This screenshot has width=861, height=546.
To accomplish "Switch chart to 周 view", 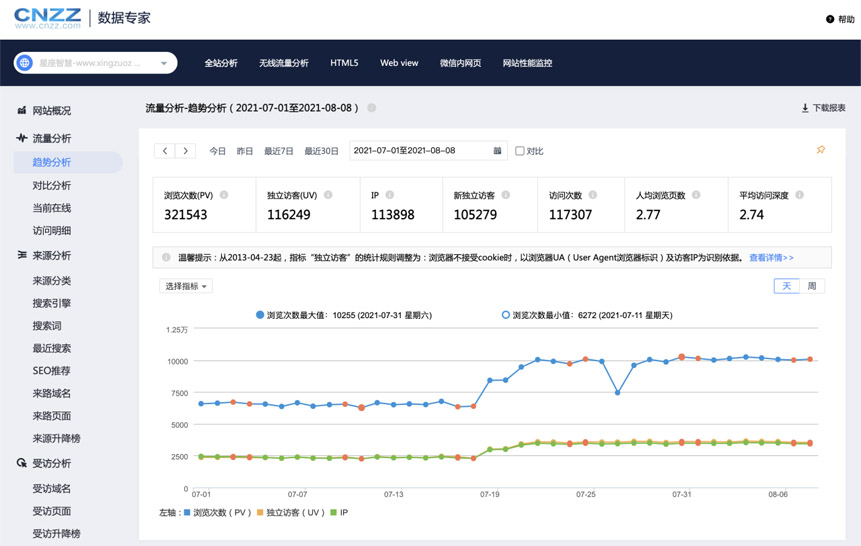I will 812,286.
